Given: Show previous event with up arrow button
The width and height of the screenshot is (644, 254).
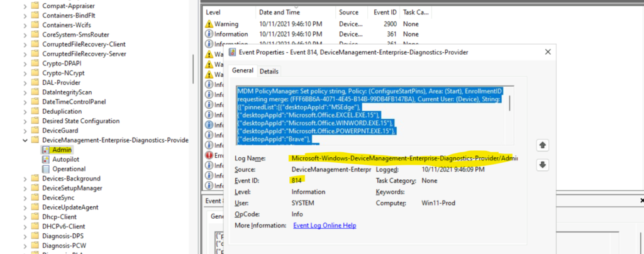Looking at the screenshot, I should (x=543, y=145).
